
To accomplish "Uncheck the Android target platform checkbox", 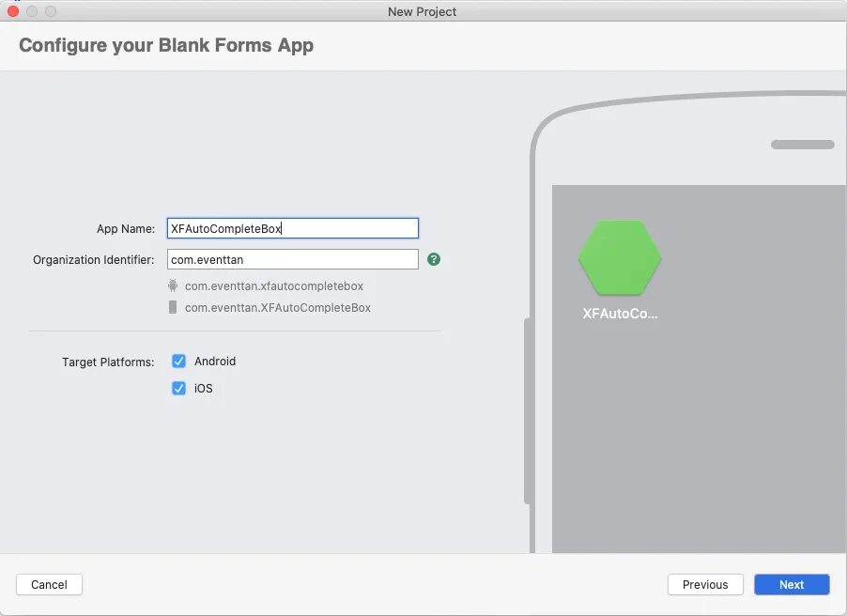I will tap(178, 361).
